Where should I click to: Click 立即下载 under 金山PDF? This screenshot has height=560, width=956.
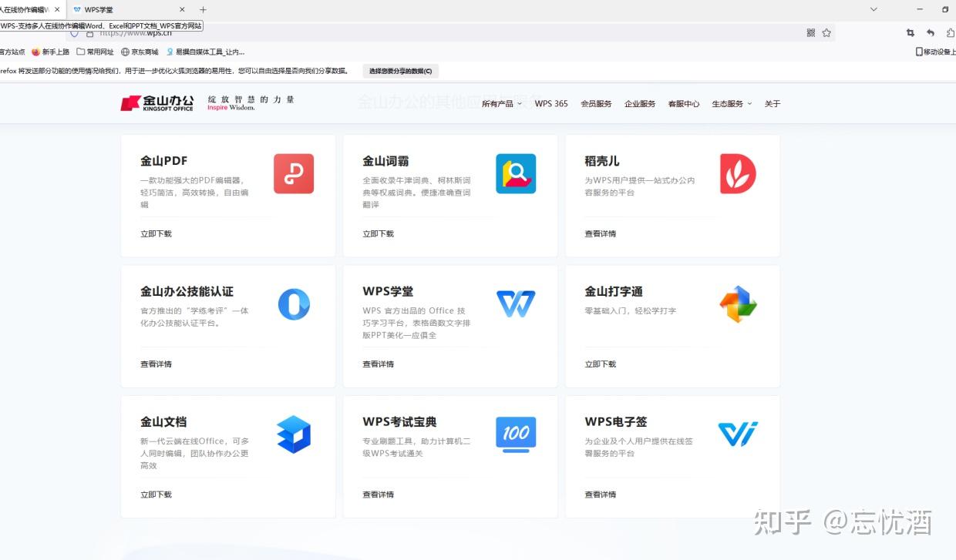coord(156,233)
